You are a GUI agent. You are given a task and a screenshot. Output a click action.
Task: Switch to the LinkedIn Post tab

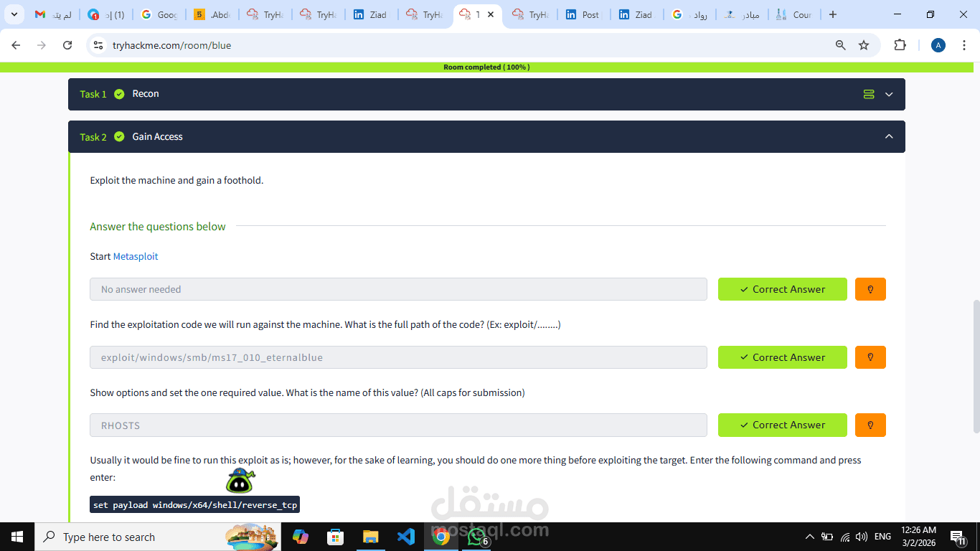click(584, 14)
